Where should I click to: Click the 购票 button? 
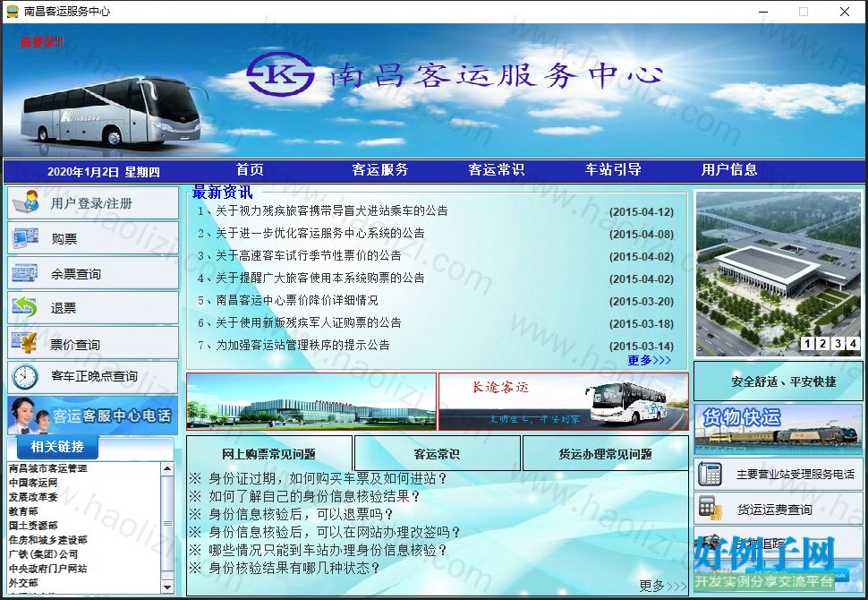[x=93, y=238]
